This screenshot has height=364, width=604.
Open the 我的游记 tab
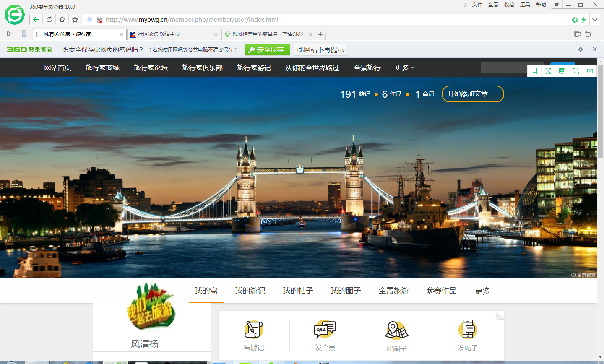250,291
